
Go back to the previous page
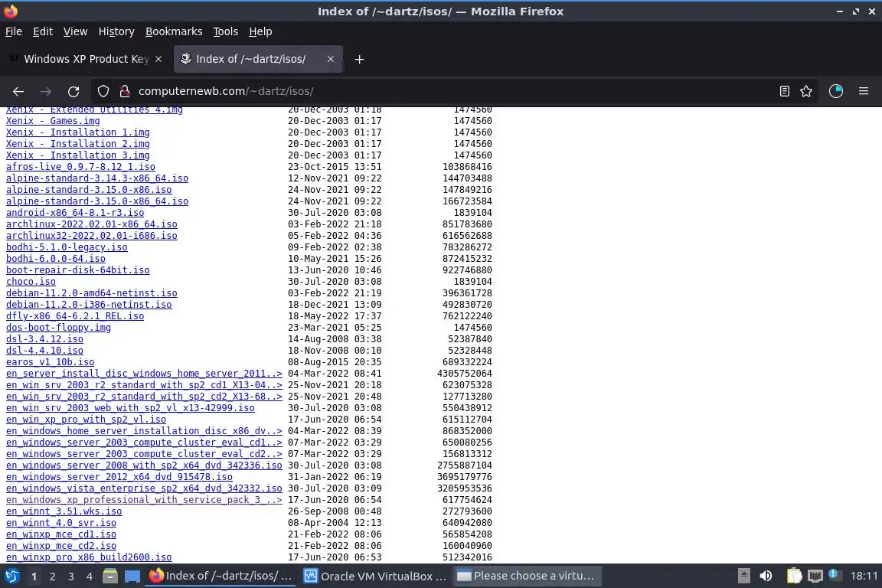point(18,91)
